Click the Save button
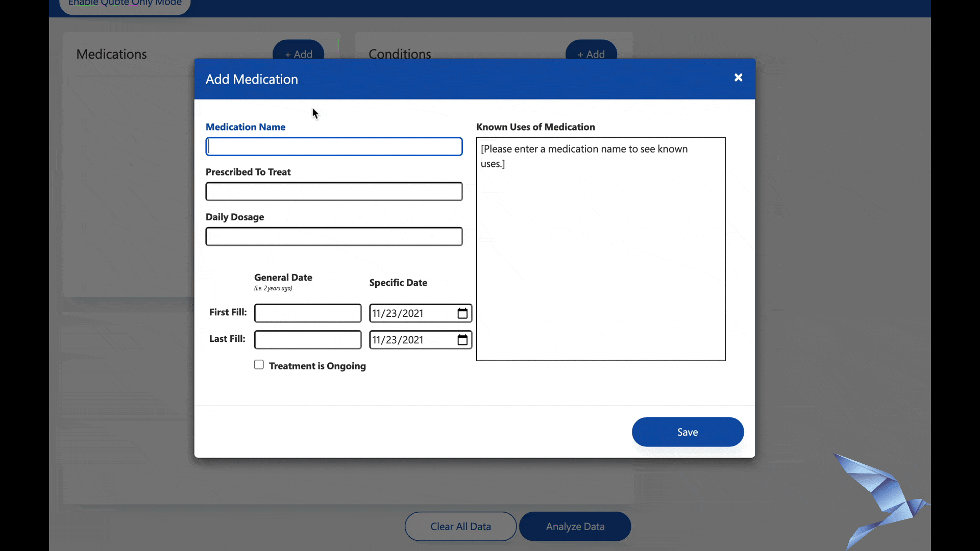The width and height of the screenshot is (980, 551). [x=688, y=432]
